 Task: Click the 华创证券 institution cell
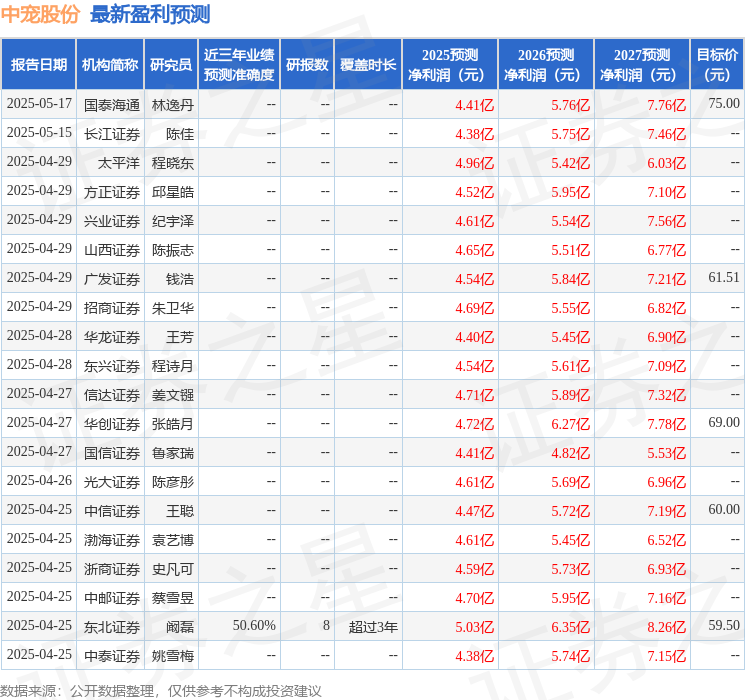click(112, 424)
